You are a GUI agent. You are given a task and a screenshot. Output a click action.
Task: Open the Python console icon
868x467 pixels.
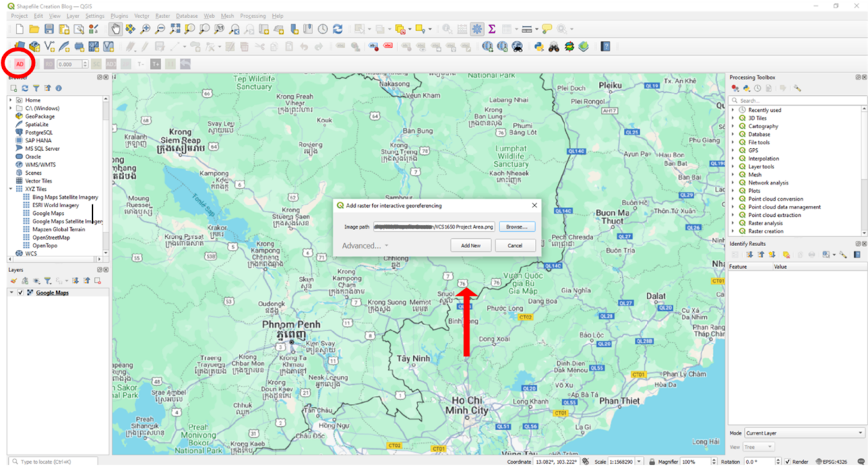539,47
